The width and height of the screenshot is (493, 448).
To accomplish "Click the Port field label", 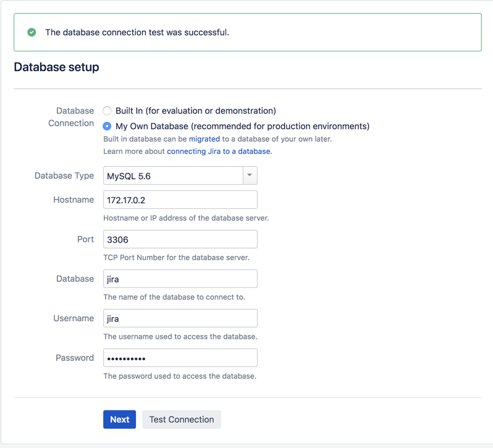I will tap(85, 239).
